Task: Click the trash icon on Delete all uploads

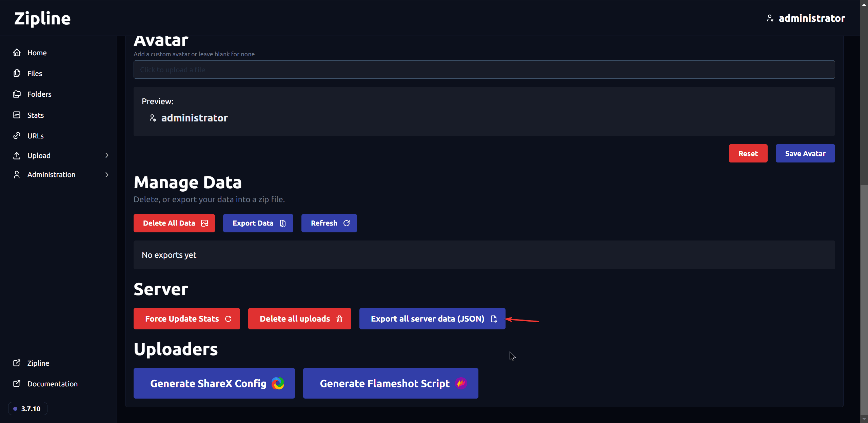Action: pos(339,319)
